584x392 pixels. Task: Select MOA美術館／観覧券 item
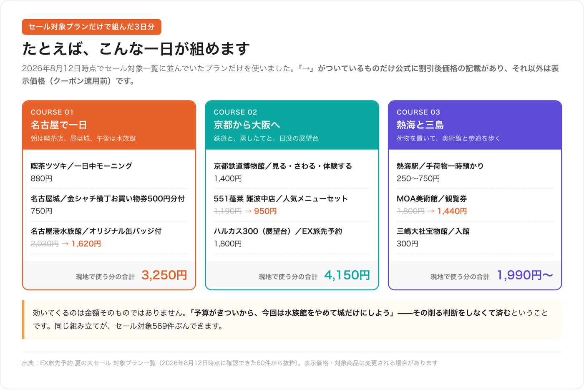click(x=432, y=199)
